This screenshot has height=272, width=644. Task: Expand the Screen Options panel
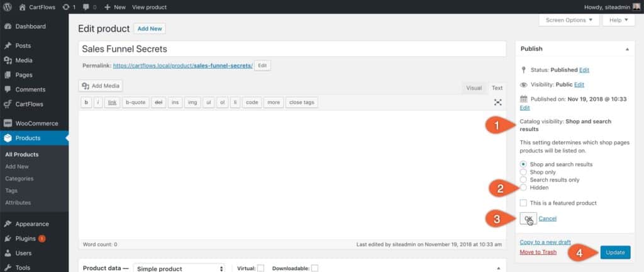pyautogui.click(x=569, y=20)
